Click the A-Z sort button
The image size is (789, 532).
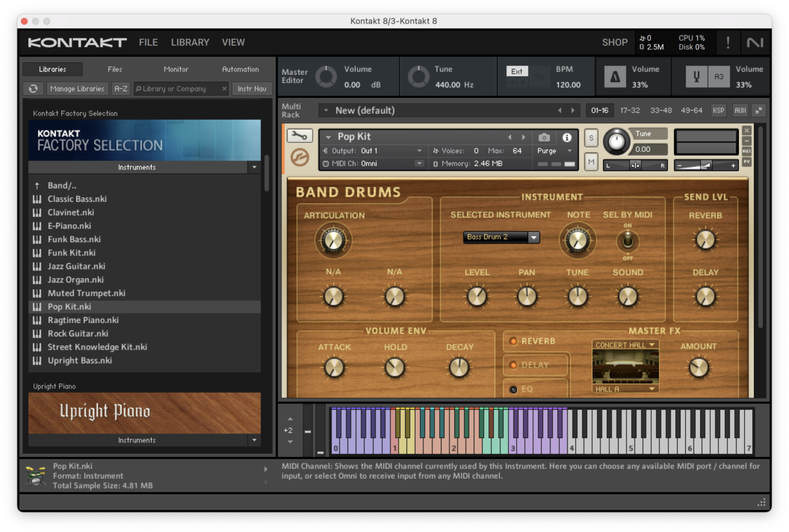point(120,89)
